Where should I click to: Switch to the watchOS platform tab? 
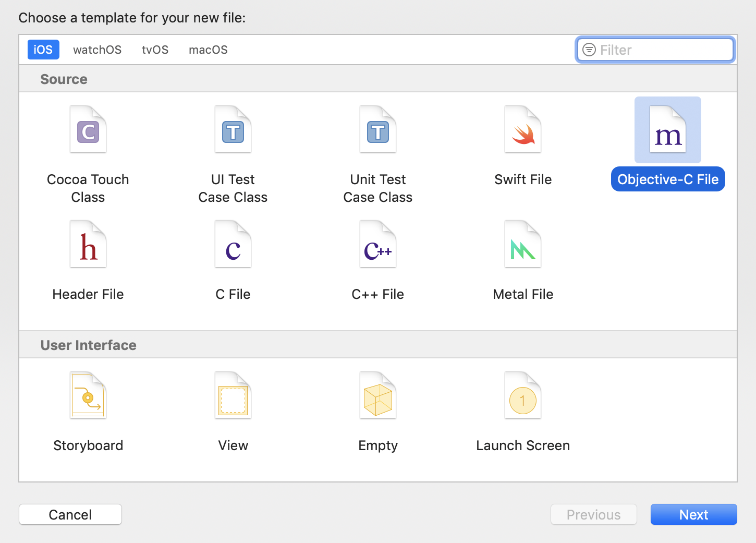point(97,50)
